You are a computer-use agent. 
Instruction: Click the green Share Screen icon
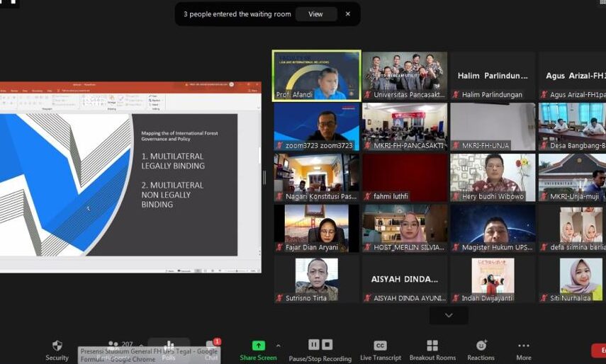click(x=259, y=345)
